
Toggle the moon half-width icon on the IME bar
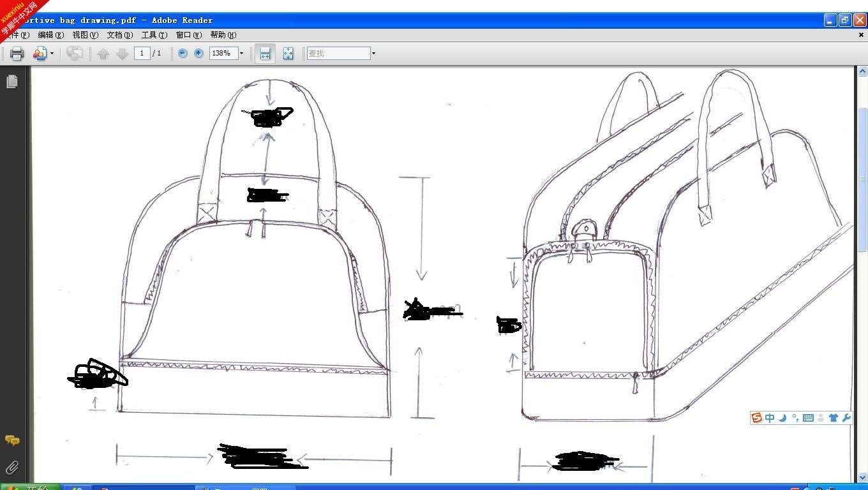[x=782, y=418]
